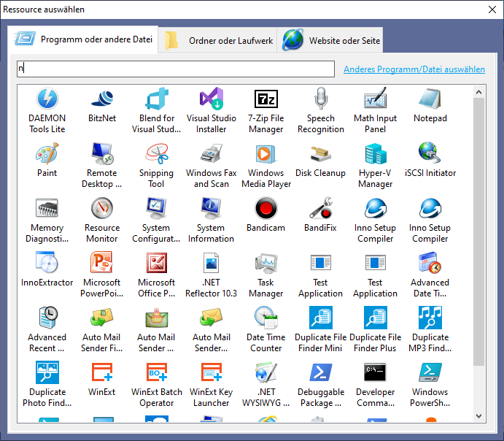Screen dimensions: 504x441
Task: Switch to Programm oder andere Datei tab
Action: coord(82,39)
